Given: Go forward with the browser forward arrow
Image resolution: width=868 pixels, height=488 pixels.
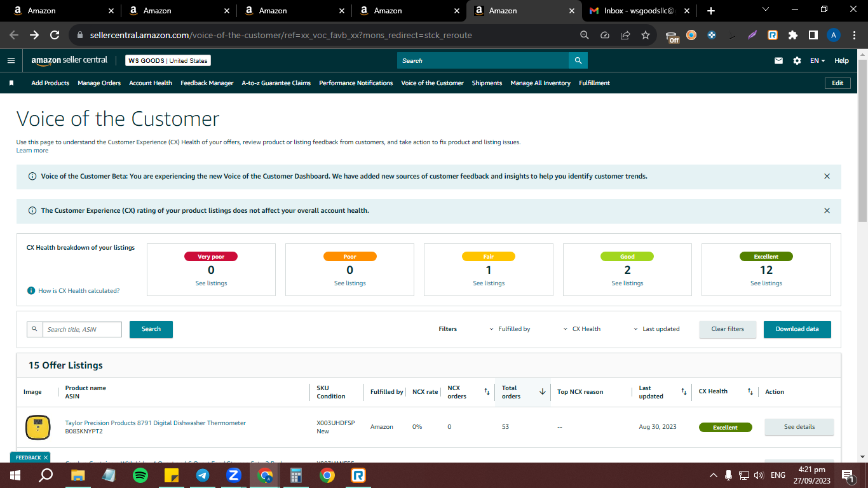Looking at the screenshot, I should click(x=34, y=35).
